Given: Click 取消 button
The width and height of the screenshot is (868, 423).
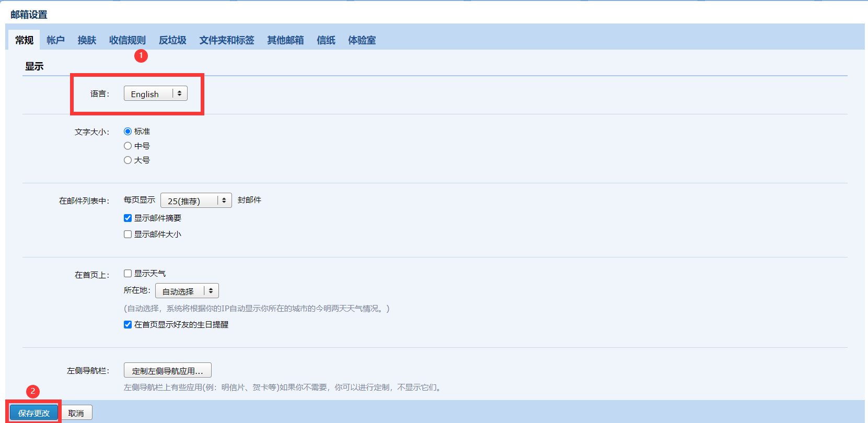Looking at the screenshot, I should click(x=76, y=413).
